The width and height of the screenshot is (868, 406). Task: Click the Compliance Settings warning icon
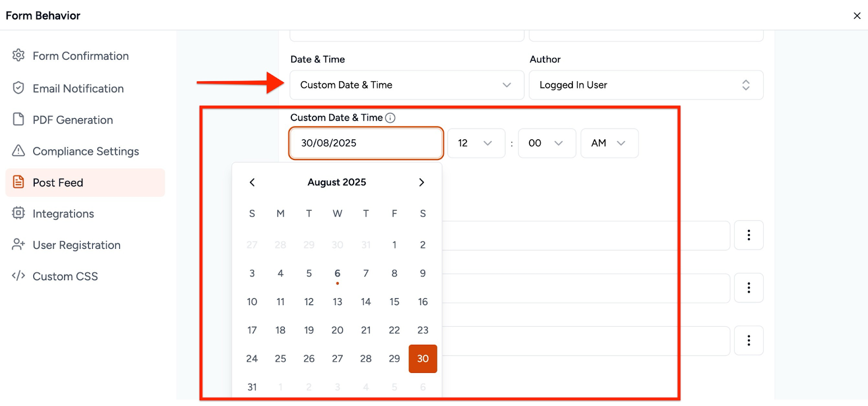[18, 151]
